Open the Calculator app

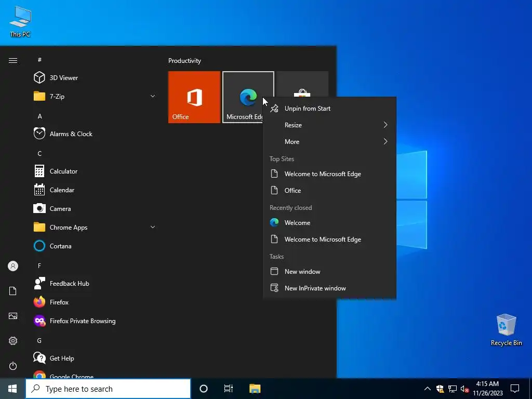[x=95, y=171]
